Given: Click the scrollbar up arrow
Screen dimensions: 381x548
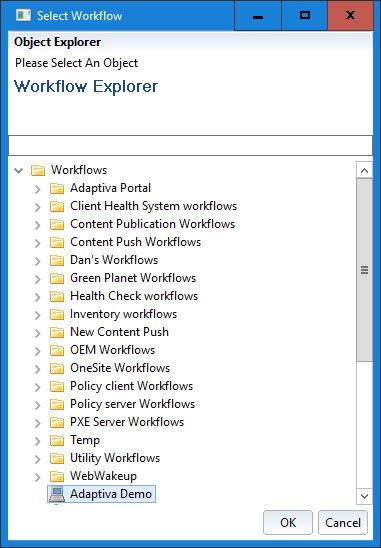Looking at the screenshot, I should point(364,171).
